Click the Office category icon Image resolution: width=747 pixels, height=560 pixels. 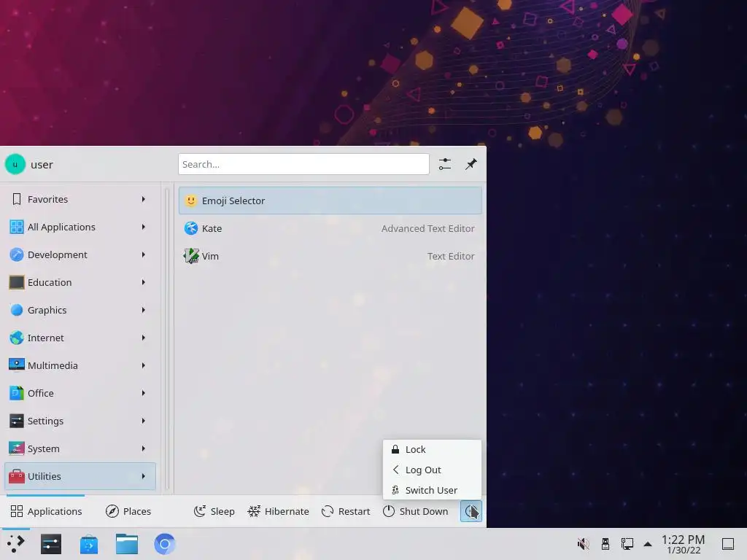click(x=17, y=393)
